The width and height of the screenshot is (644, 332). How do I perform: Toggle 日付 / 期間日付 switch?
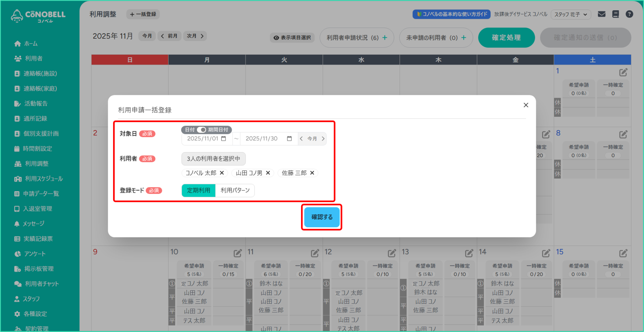(x=202, y=130)
